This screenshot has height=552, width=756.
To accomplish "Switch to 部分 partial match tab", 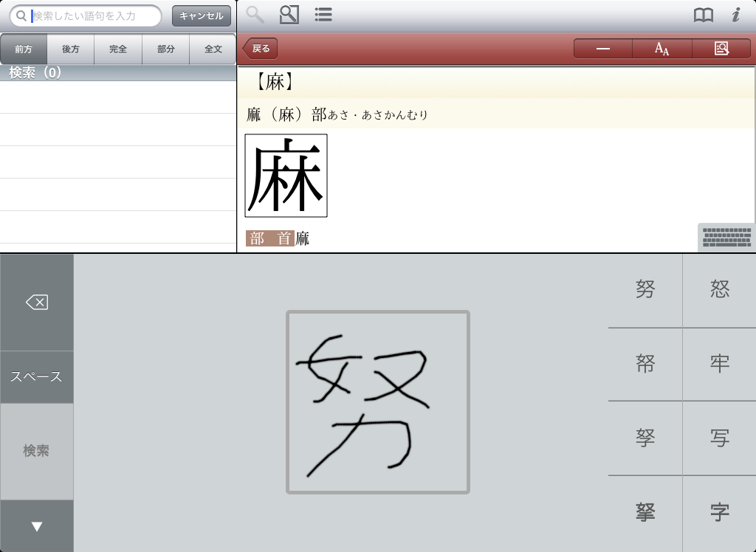I will tap(166, 49).
